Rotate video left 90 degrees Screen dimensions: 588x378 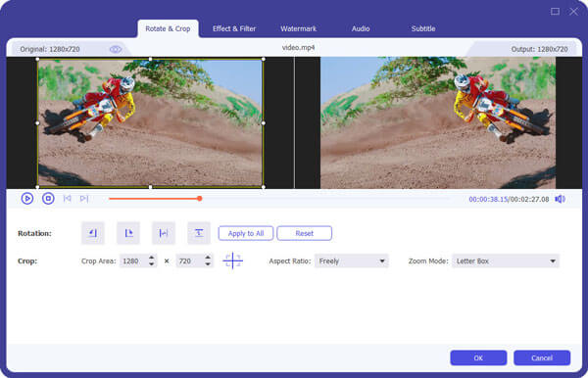[93, 233]
